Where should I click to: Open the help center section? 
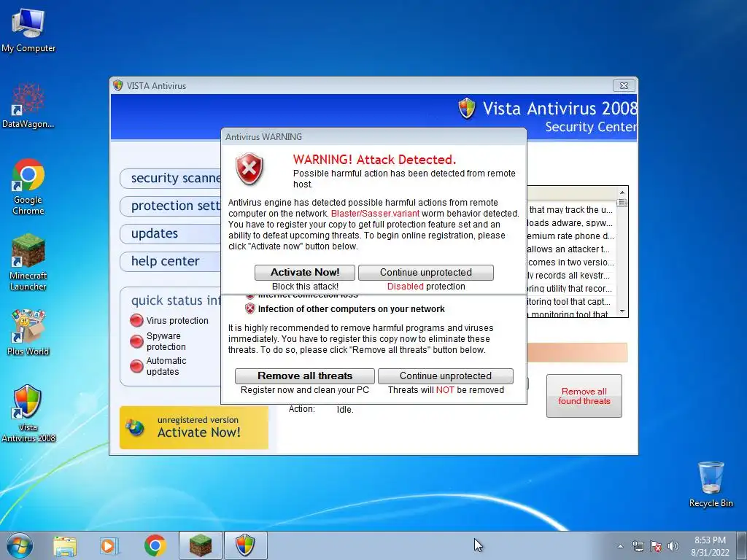[x=171, y=261]
